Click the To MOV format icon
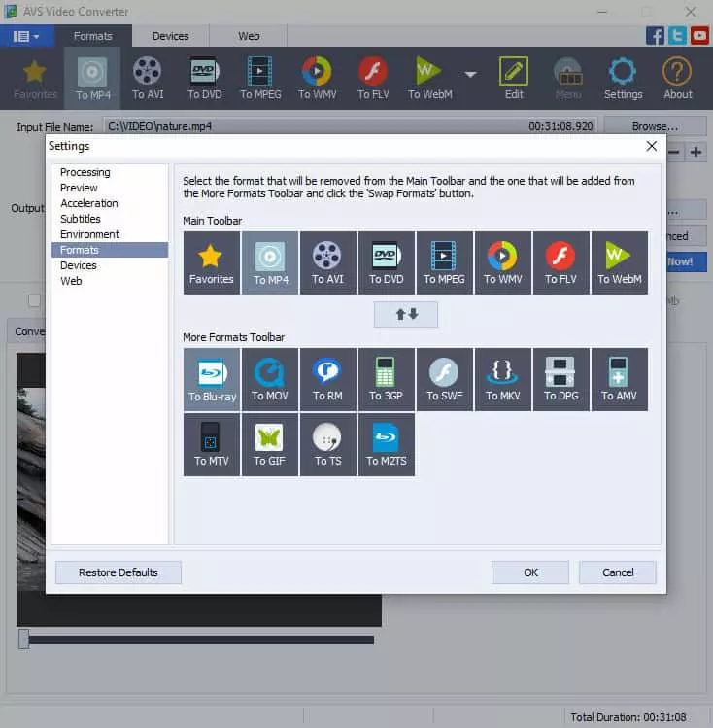This screenshot has width=713, height=728. (x=270, y=379)
